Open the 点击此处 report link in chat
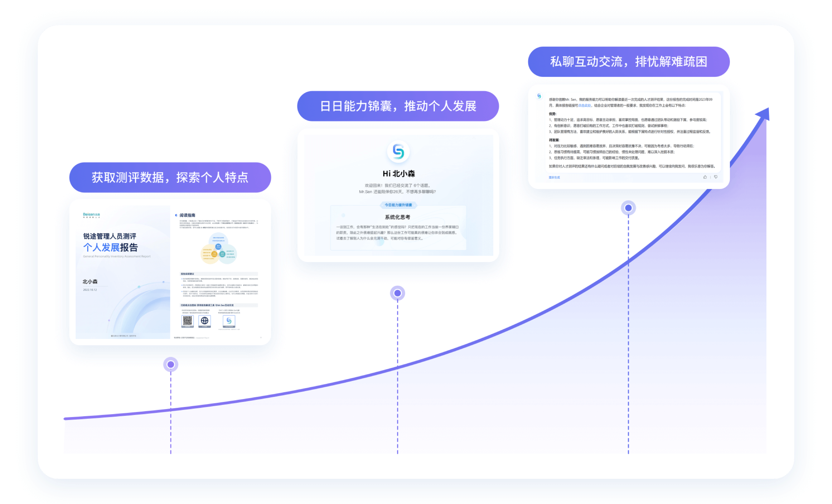The height and width of the screenshot is (504, 832). click(x=585, y=105)
